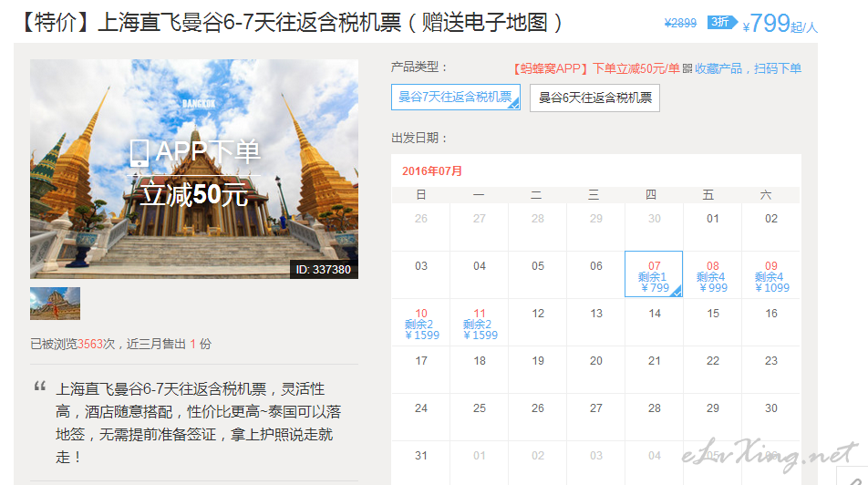Screen dimensions: 868x485
Task: Pick departure date 07 priced ¥799
Action: [654, 274]
